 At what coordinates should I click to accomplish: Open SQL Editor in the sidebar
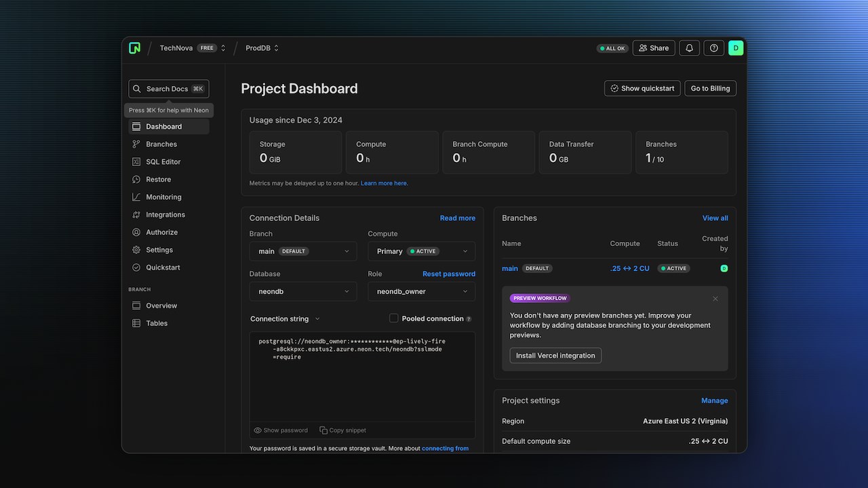(x=163, y=162)
